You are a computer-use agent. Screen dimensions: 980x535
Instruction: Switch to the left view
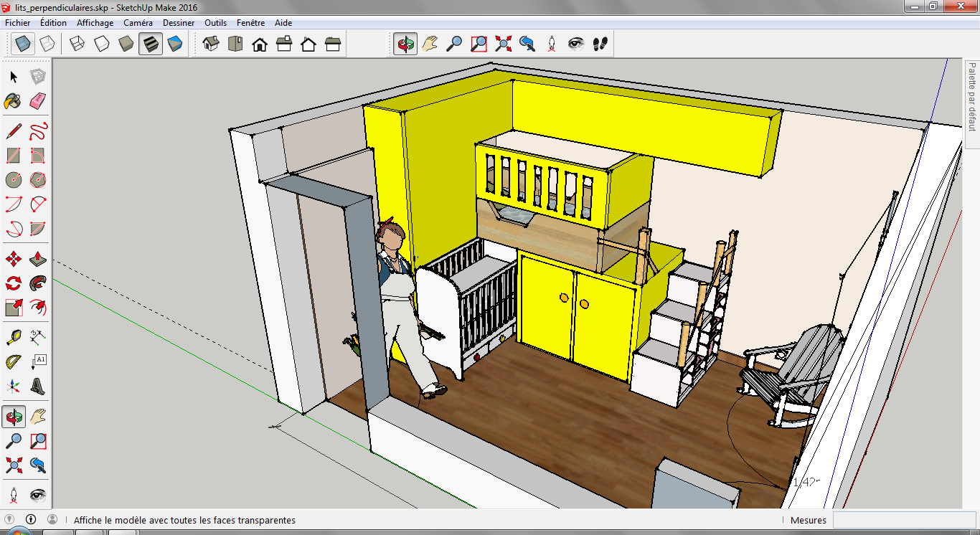tap(333, 44)
